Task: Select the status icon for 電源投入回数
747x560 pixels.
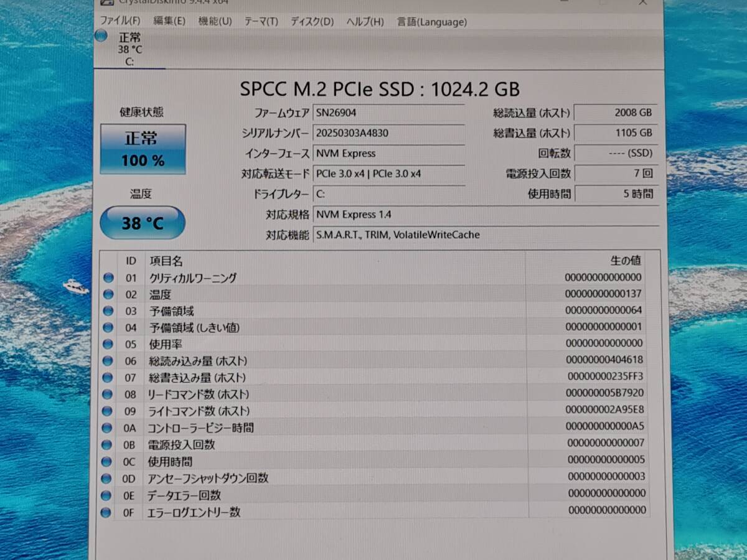Action: click(x=108, y=444)
